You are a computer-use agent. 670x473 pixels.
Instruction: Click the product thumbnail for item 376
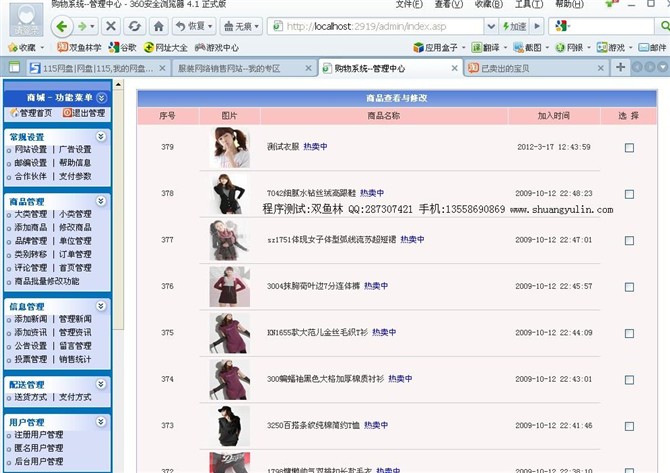[x=230, y=286]
